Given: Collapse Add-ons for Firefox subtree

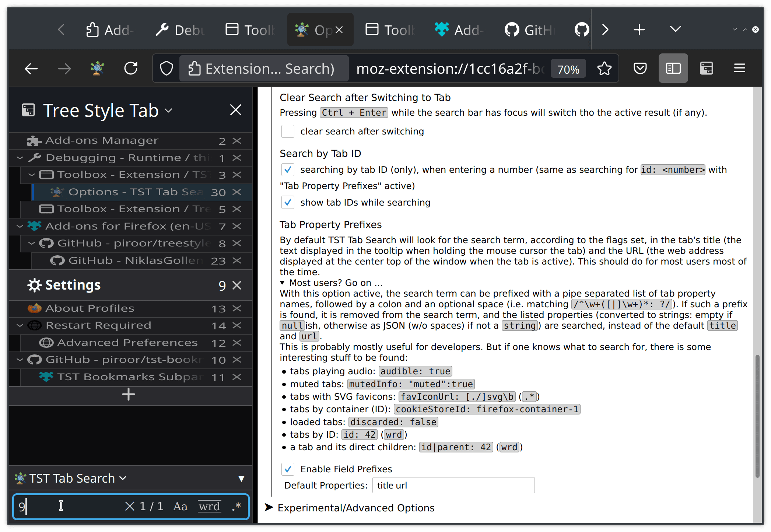Looking at the screenshot, I should click(20, 226).
